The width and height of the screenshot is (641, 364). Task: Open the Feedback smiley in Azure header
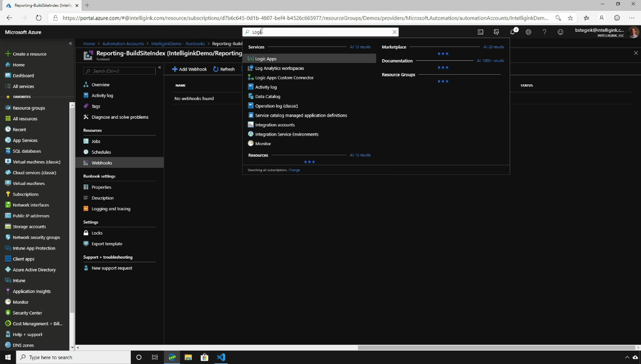tap(560, 32)
